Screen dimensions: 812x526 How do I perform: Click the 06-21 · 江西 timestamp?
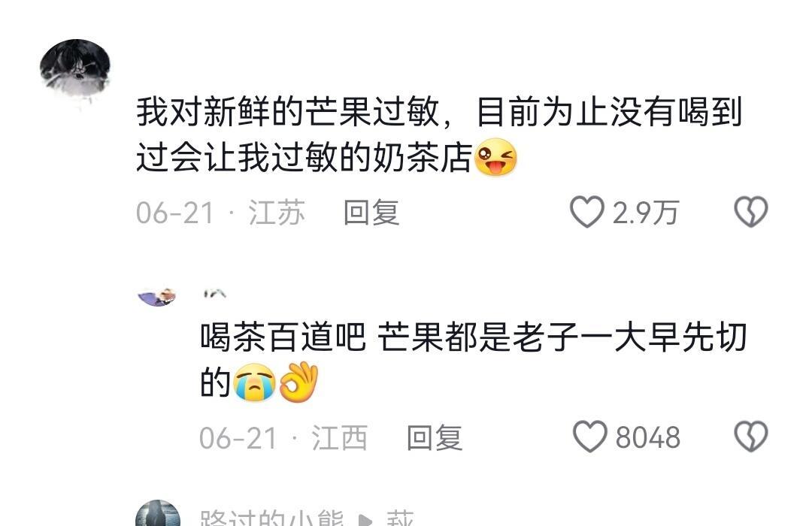[x=283, y=438]
